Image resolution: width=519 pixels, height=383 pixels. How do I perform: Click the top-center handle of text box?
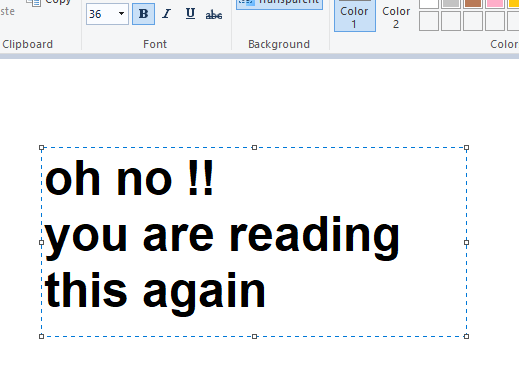[x=254, y=147]
